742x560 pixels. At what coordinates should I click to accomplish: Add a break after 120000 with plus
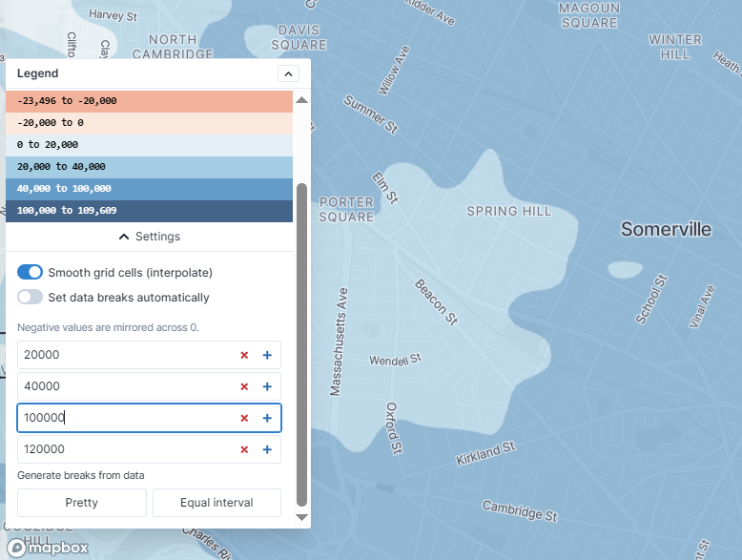pyautogui.click(x=267, y=449)
